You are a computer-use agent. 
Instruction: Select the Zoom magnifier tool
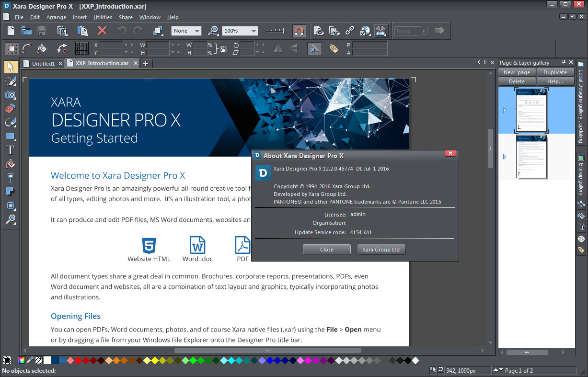(x=10, y=219)
